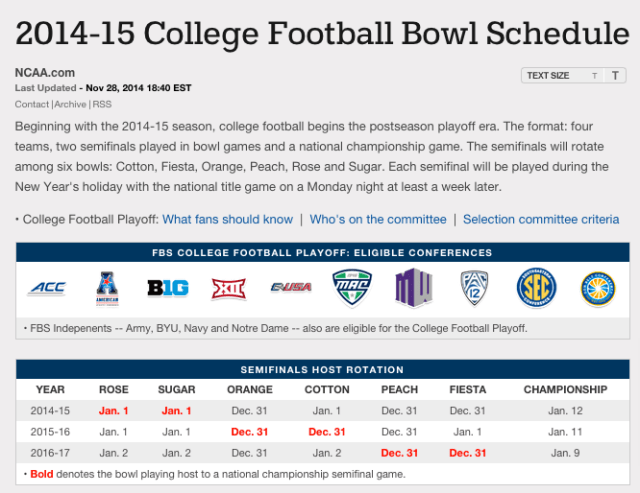Open "What fans should know" link

click(x=227, y=219)
